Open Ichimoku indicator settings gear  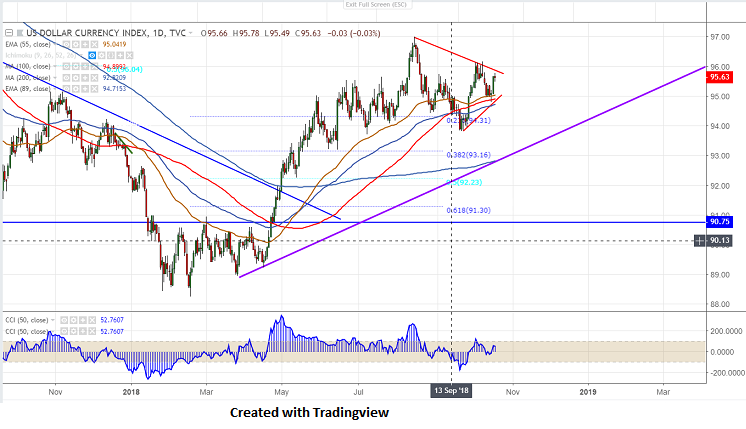click(x=101, y=56)
